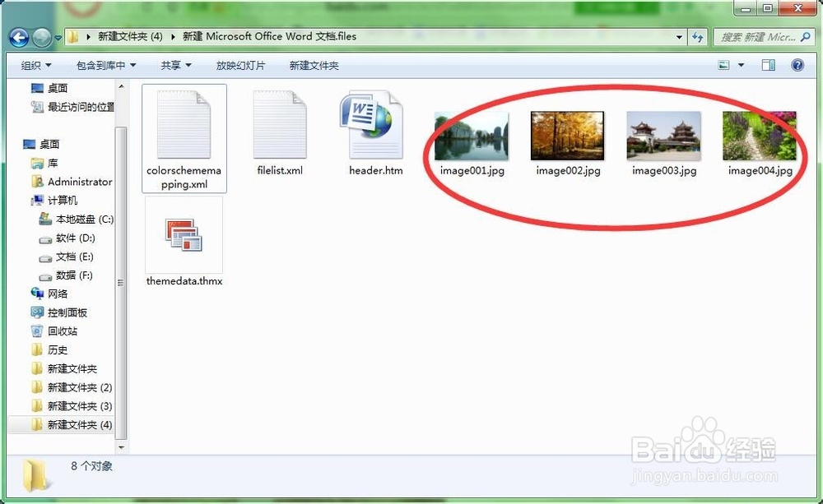Expand the breadcrumb arrow after 新建文件夹 (4)
Image resolution: width=823 pixels, height=504 pixels.
tap(173, 37)
